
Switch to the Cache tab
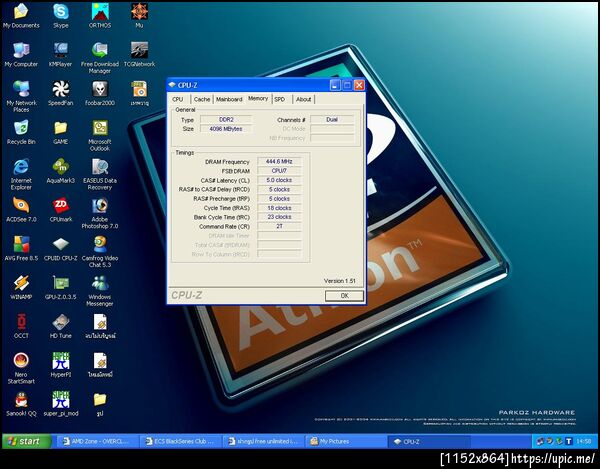[202, 99]
